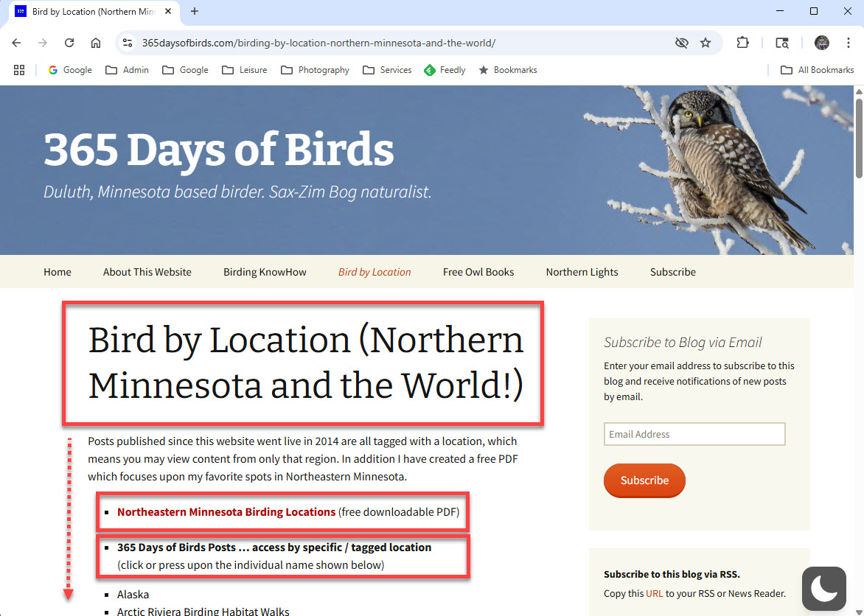
Task: Click the Email Address input field
Action: pyautogui.click(x=694, y=434)
